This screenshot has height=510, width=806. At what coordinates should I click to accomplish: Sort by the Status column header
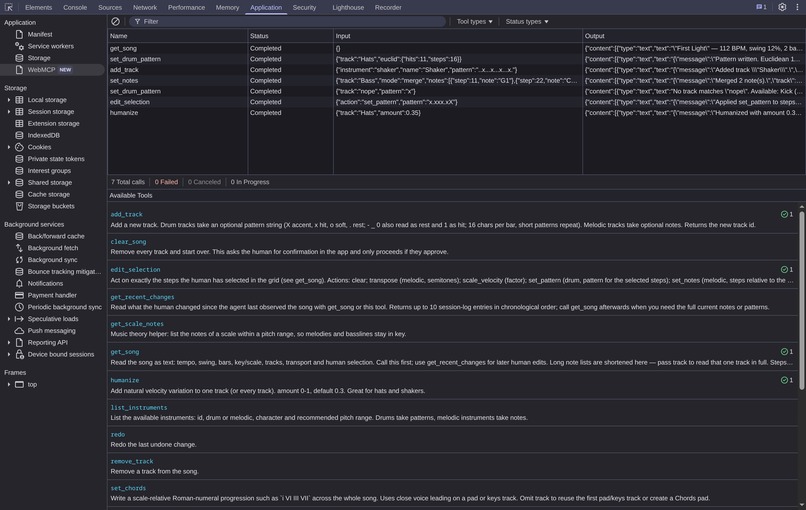(x=290, y=36)
